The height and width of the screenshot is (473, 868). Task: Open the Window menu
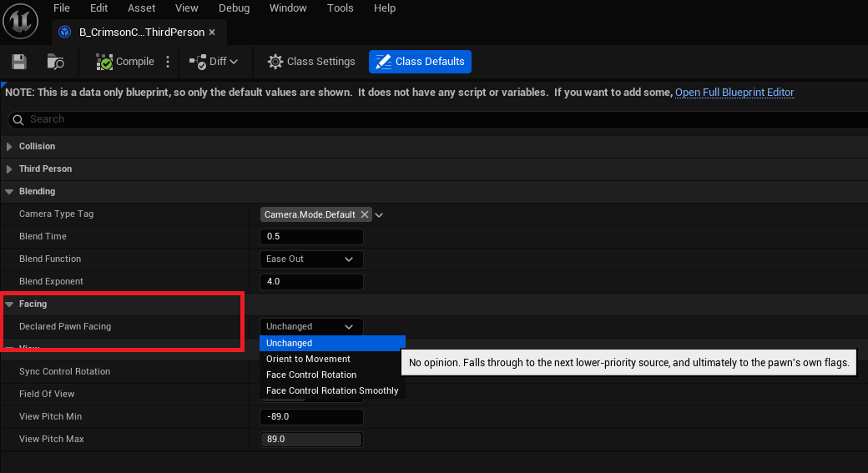pos(288,8)
